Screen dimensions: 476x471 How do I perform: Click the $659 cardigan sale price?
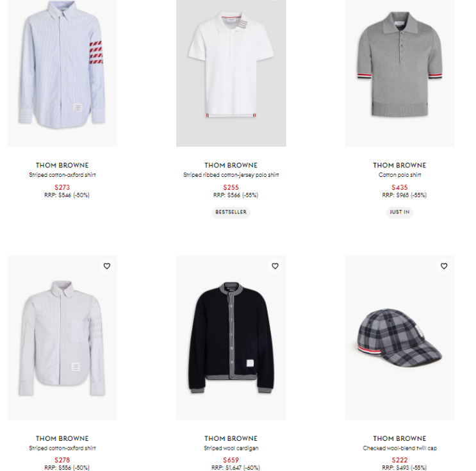pyautogui.click(x=231, y=460)
